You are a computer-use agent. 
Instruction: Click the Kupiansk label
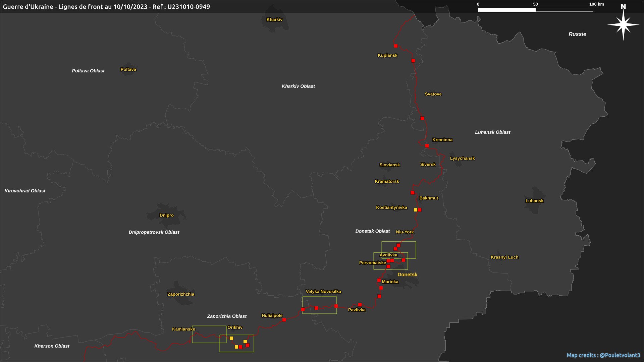(x=387, y=55)
